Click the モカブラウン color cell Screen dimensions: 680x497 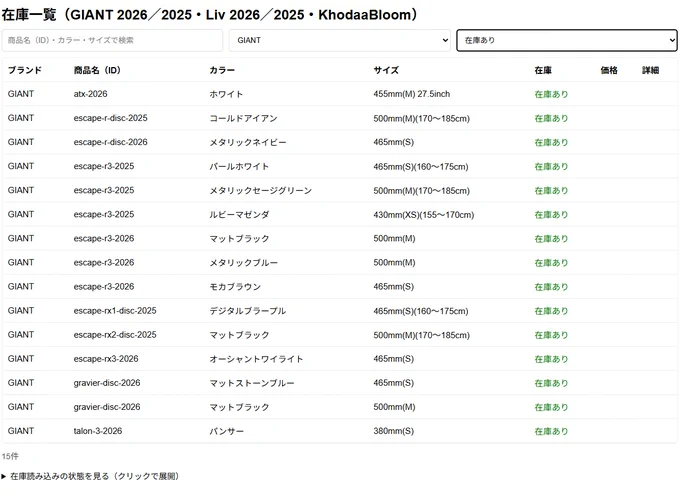coord(235,287)
